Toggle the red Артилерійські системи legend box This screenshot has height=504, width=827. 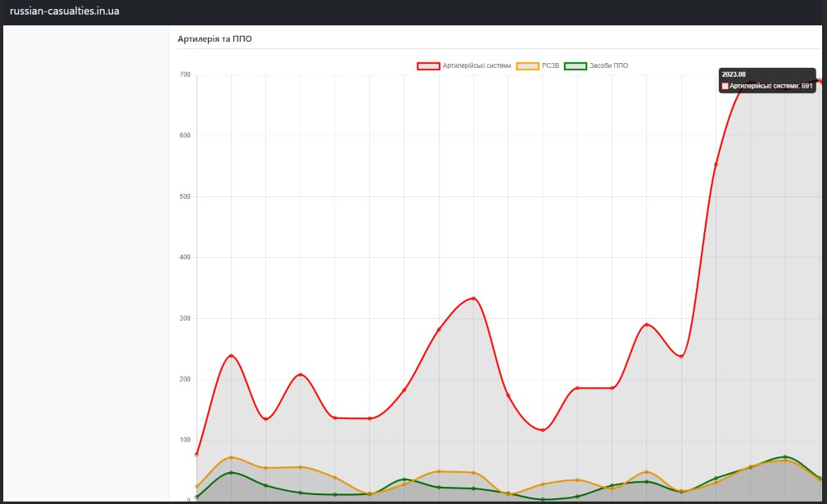(428, 65)
